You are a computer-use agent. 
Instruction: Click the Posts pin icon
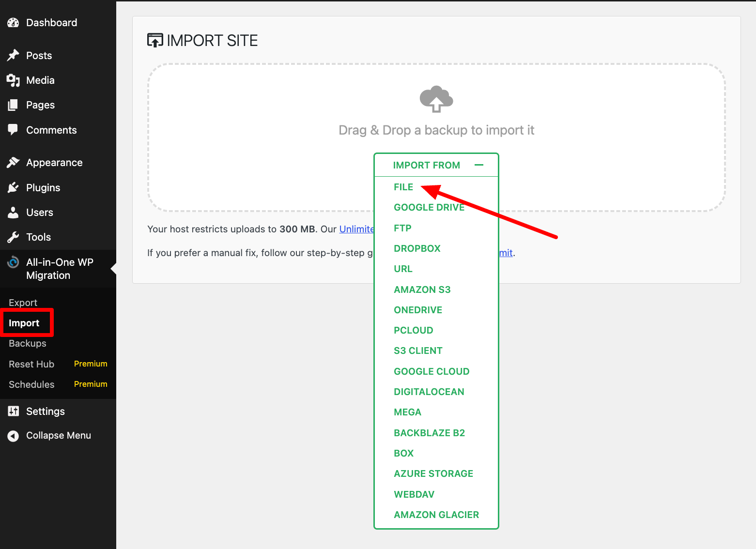click(13, 55)
